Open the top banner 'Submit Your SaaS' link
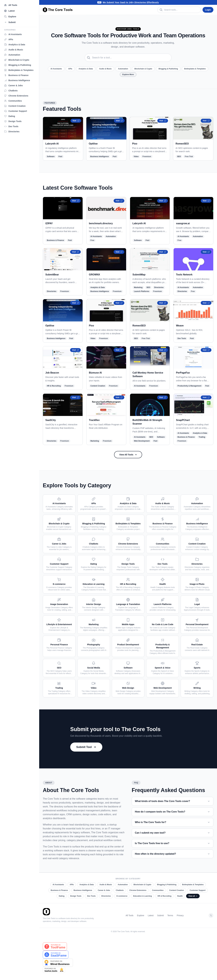The height and width of the screenshot is (980, 217). coord(131,2)
